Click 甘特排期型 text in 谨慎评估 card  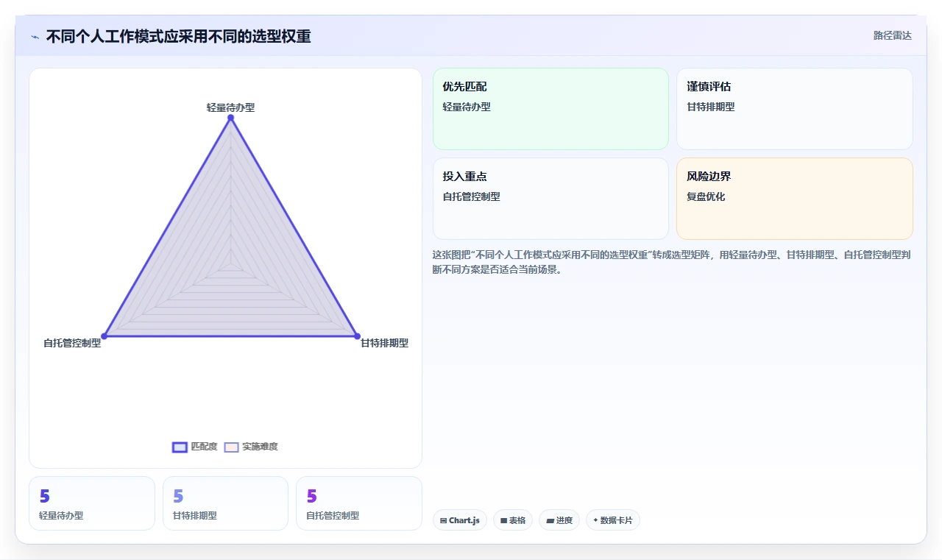click(711, 107)
